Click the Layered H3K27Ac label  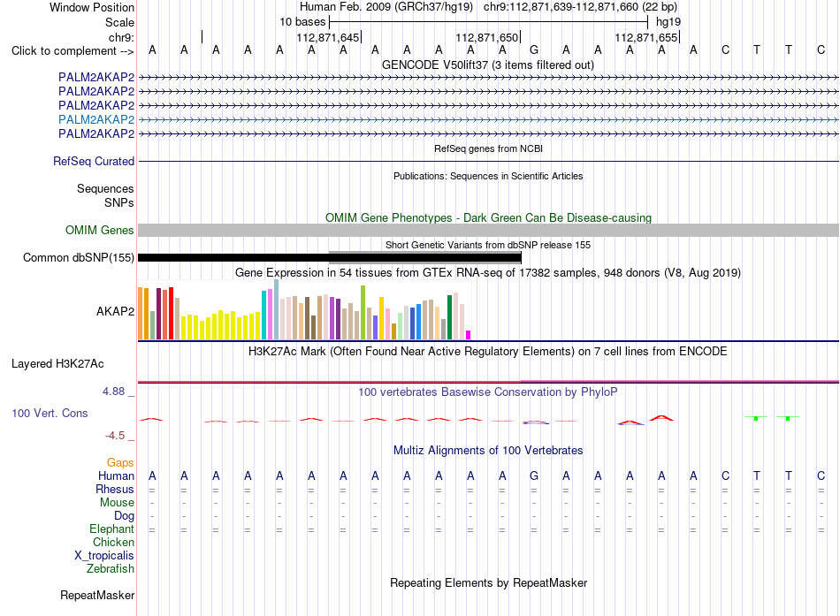(x=57, y=364)
